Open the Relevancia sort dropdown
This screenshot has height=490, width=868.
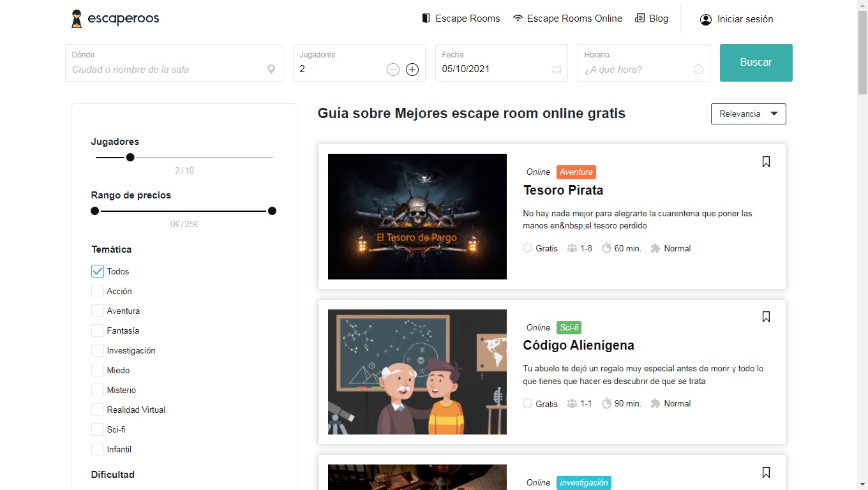(748, 114)
